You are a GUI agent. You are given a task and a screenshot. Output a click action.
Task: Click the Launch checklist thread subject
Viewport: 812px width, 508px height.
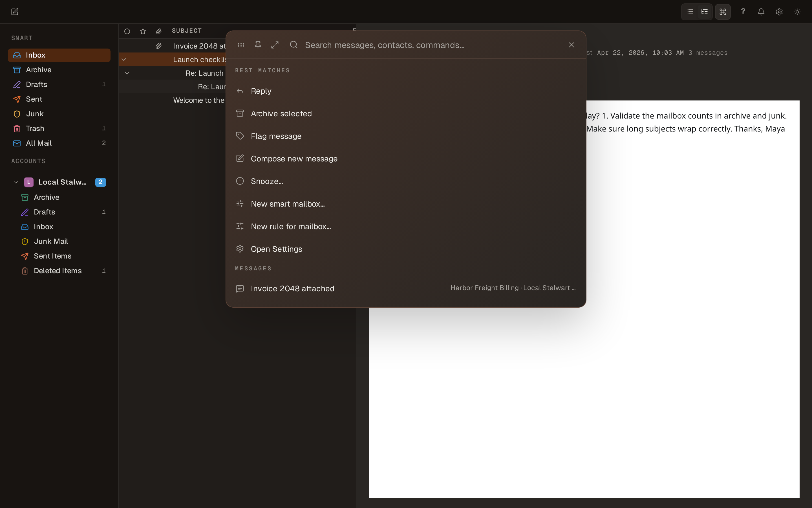(x=199, y=60)
